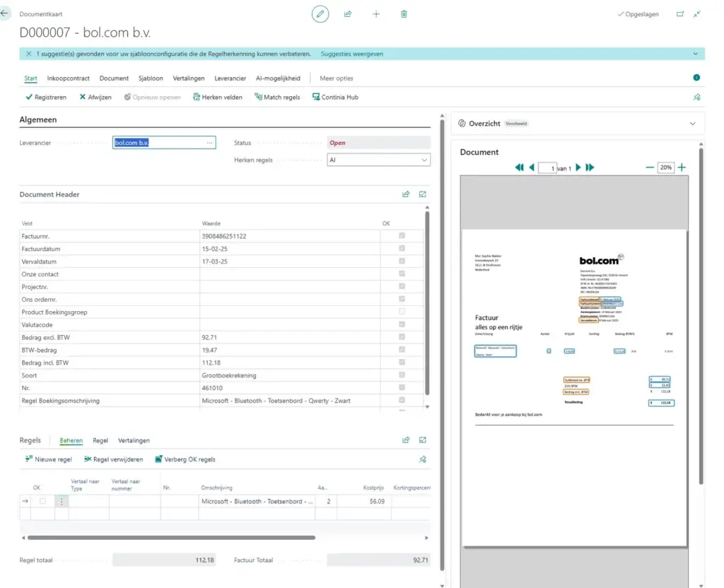This screenshot has height=588, width=724.
Task: Click the Regels horizontal scrollbar
Action: pyautogui.click(x=171, y=538)
